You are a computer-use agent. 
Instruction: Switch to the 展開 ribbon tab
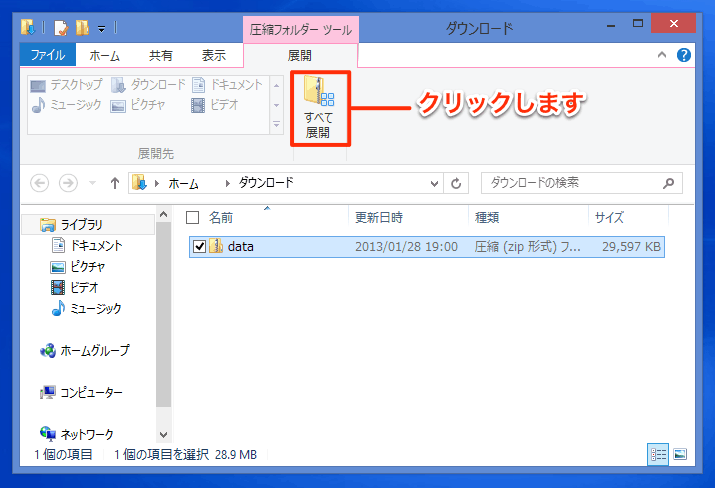pos(300,56)
